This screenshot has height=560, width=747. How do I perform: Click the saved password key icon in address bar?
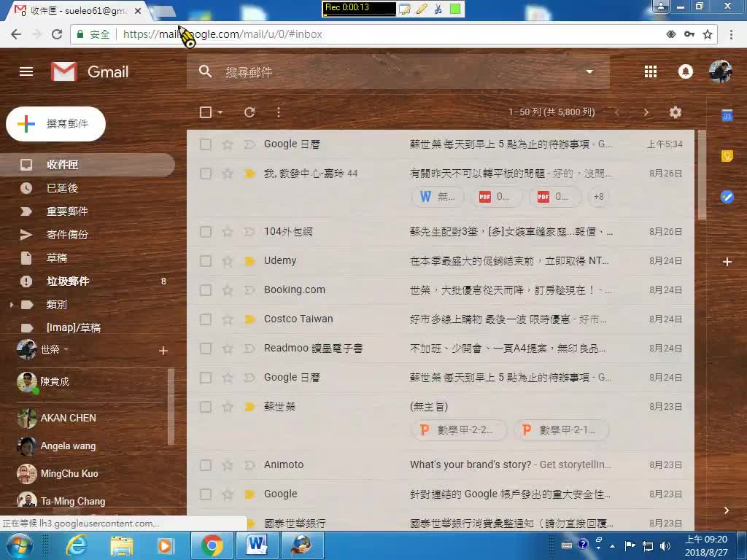pyautogui.click(x=689, y=34)
